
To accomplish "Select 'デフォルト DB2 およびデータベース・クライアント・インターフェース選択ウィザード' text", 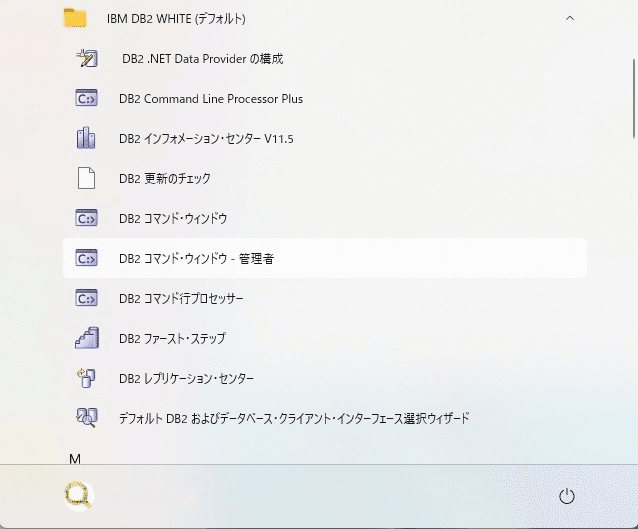I will [294, 418].
